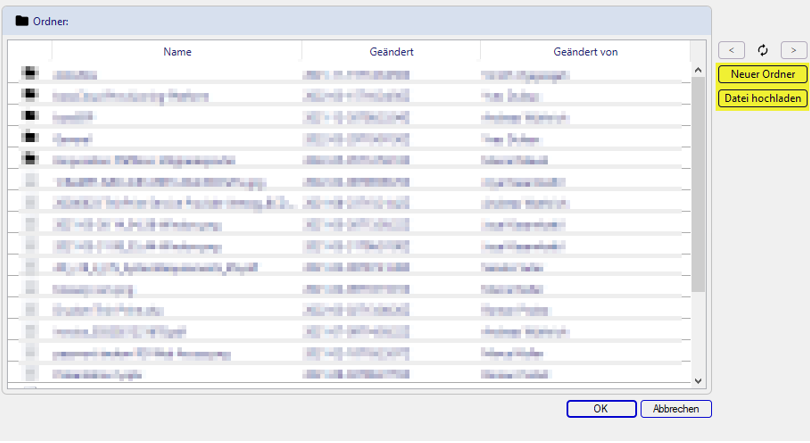Create a folder with Neuer Ordner button
Viewport: 810px width, 443px height.
(763, 74)
